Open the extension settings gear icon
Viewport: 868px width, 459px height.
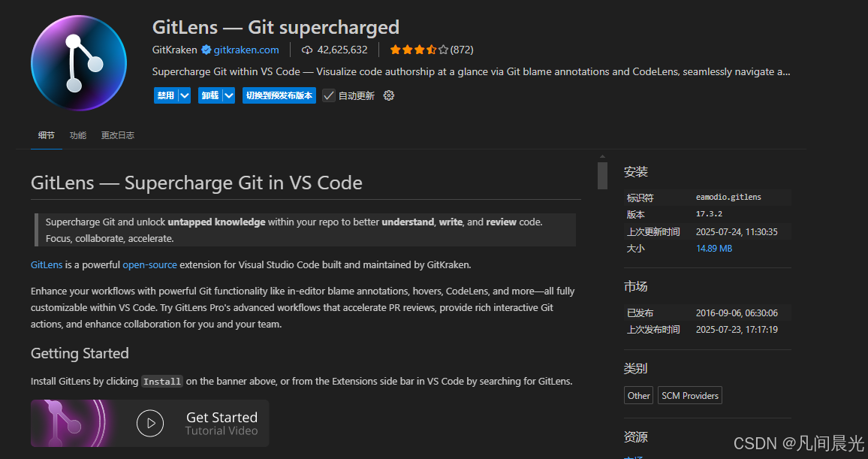389,96
